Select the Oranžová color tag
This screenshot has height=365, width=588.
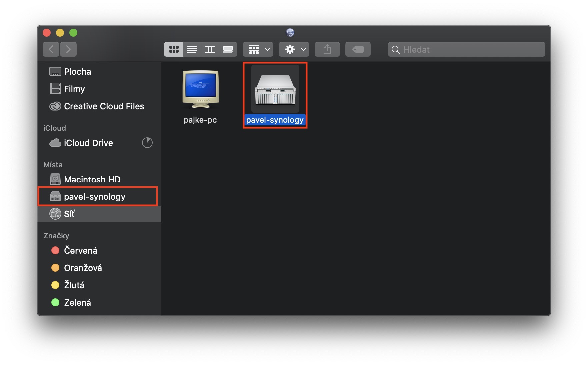83,268
